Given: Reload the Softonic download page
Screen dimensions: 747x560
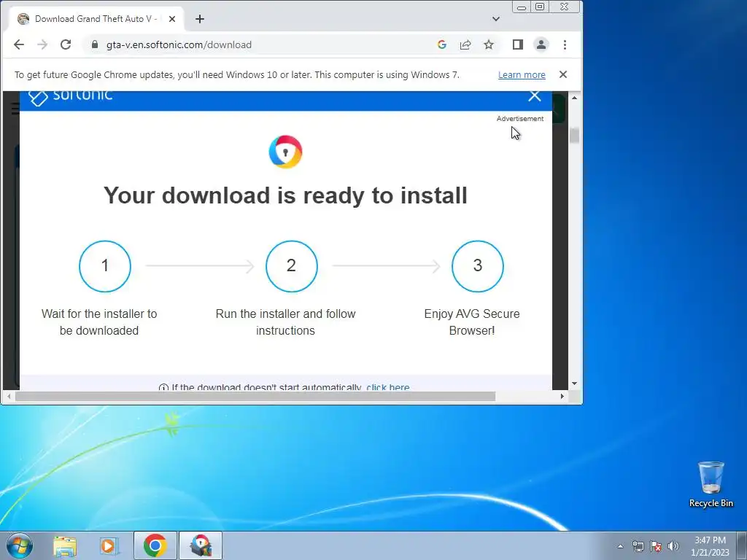Looking at the screenshot, I should pyautogui.click(x=66, y=44).
